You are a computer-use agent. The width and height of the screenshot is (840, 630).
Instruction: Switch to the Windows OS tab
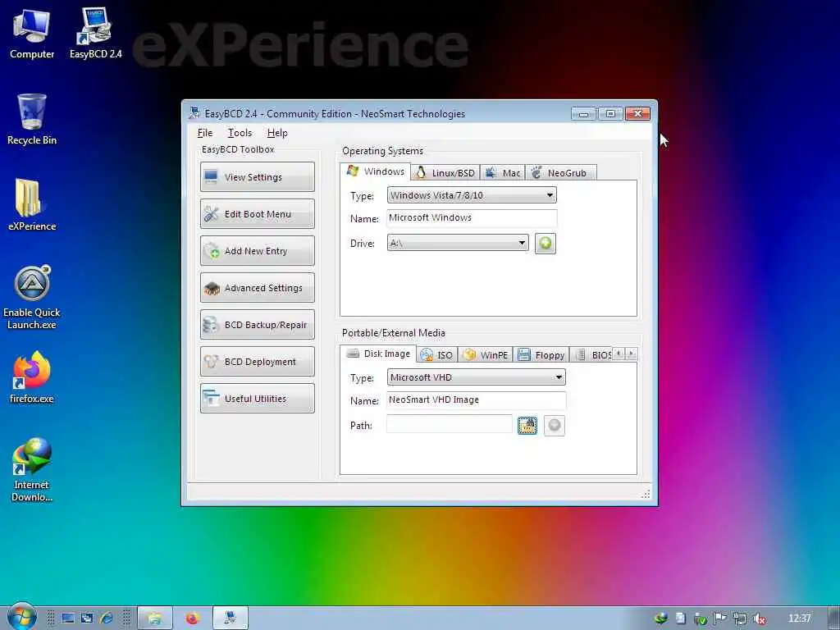(x=376, y=171)
